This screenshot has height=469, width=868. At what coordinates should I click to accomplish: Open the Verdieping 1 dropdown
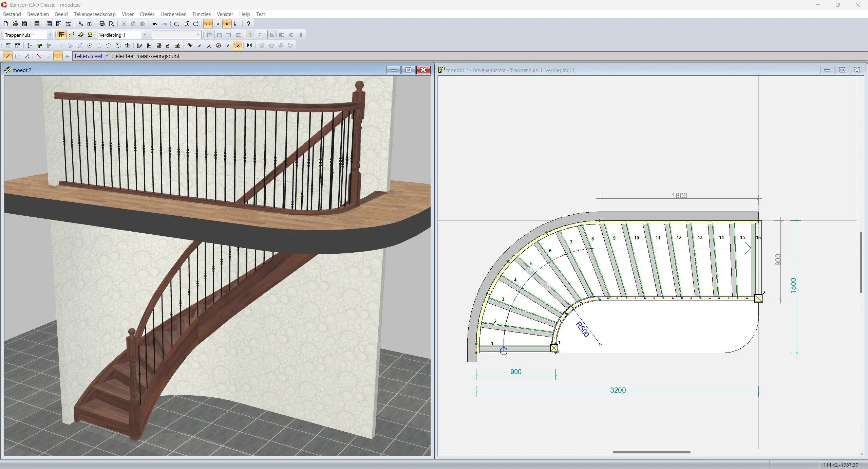pyautogui.click(x=145, y=35)
